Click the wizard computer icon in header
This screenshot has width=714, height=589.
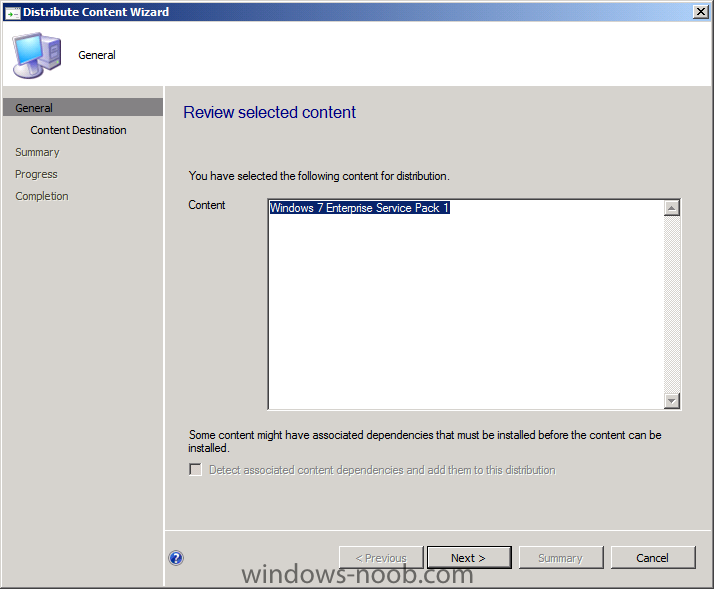click(37, 55)
